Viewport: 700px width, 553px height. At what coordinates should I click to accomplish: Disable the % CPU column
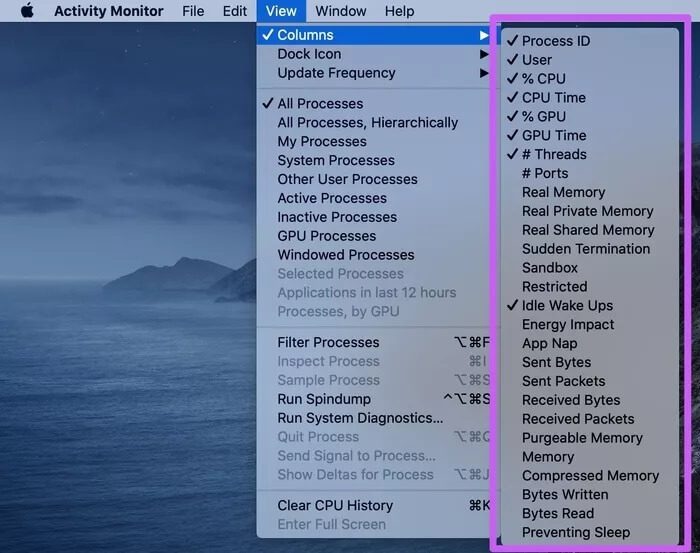point(543,79)
